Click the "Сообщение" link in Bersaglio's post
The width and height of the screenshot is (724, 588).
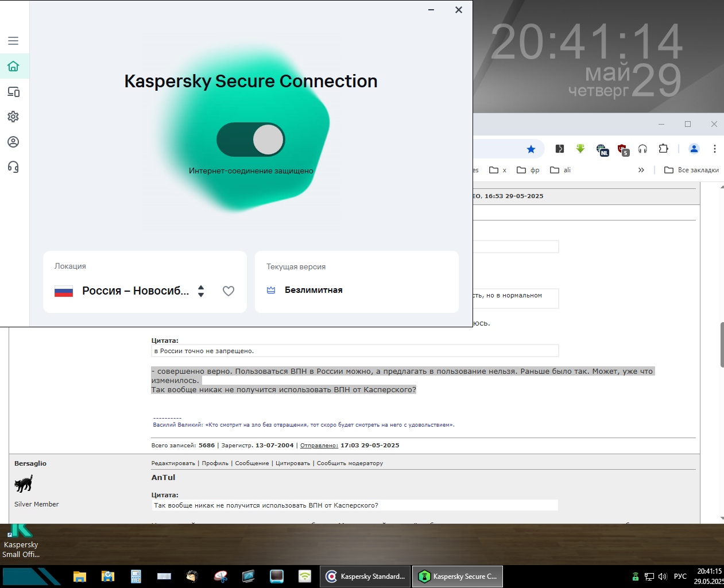[x=252, y=463]
